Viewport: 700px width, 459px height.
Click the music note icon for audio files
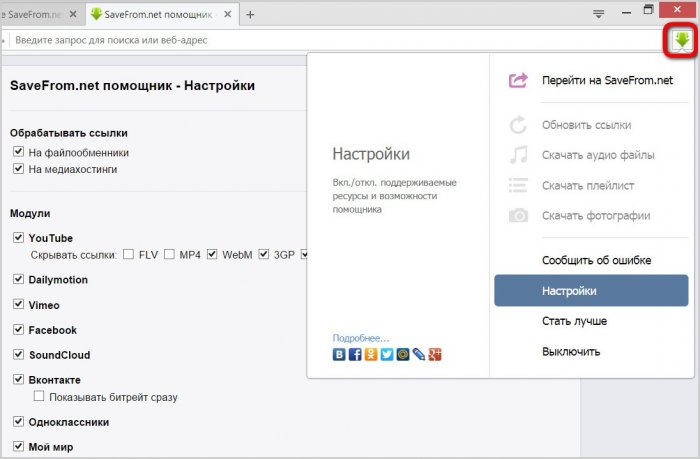pos(519,155)
